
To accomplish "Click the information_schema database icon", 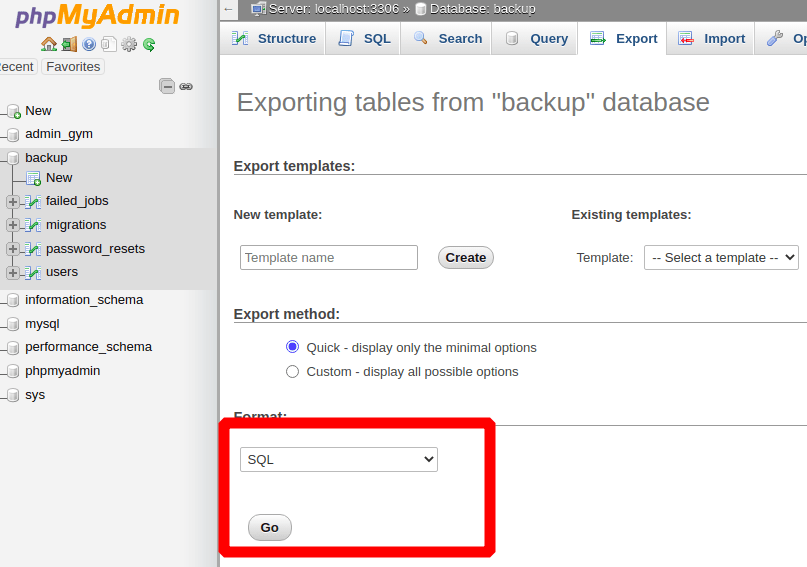I will click(x=13, y=300).
